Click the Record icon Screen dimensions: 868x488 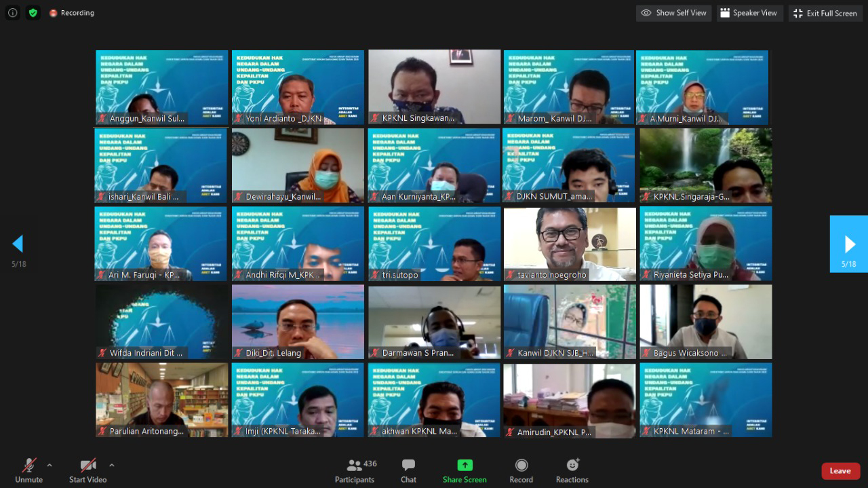click(521, 470)
